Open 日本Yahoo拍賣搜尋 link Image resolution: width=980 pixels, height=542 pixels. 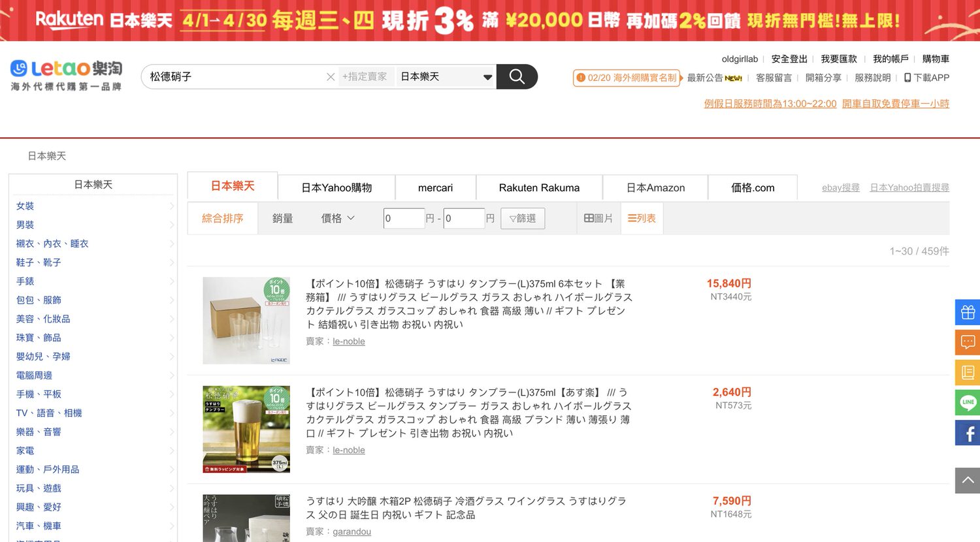[909, 187]
